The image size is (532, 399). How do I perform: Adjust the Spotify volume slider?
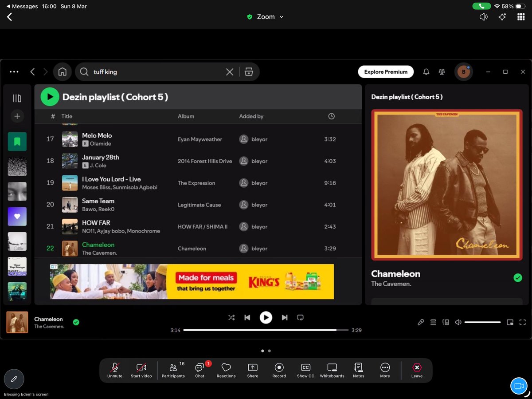[x=482, y=322]
